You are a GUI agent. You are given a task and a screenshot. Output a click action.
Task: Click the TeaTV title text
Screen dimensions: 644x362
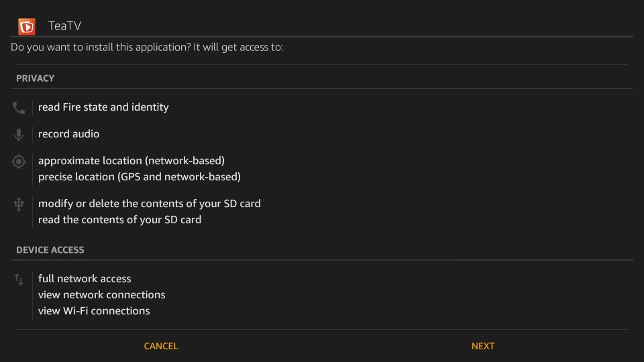65,26
